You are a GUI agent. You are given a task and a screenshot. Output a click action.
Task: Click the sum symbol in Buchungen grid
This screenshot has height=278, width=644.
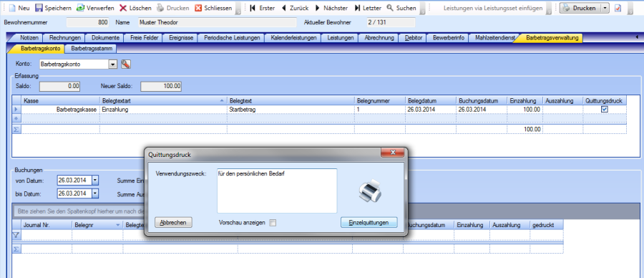16,249
